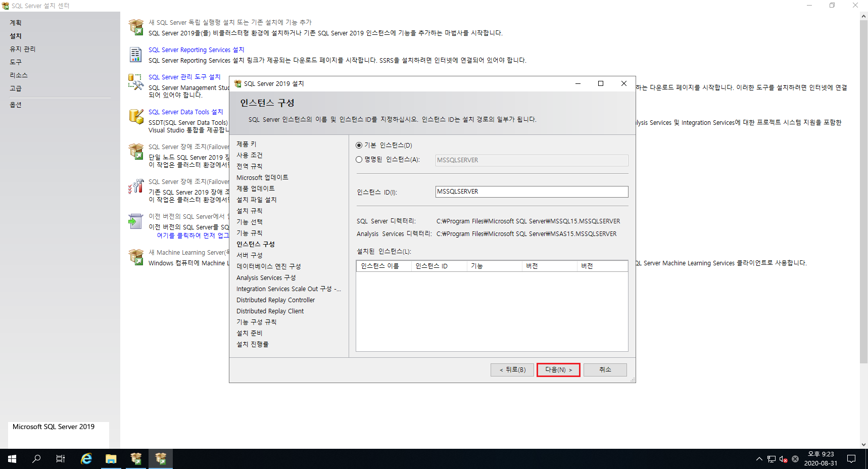Open the 계획 page in the installation center

click(x=16, y=23)
